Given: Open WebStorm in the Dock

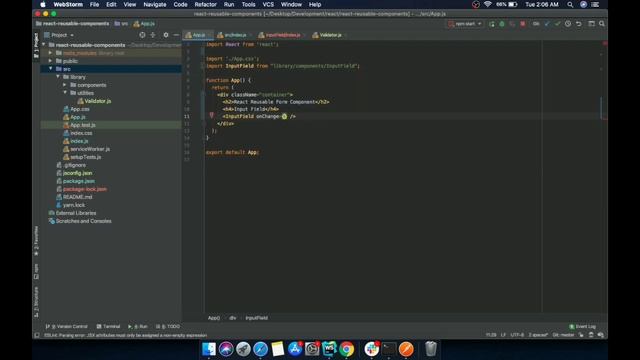Looking at the screenshot, I should click(329, 349).
